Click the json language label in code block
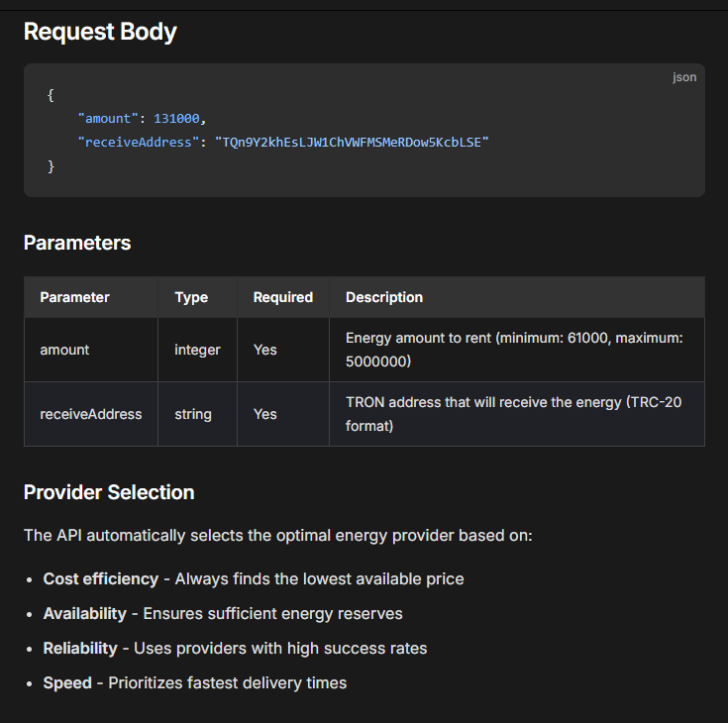This screenshot has height=723, width=728. coord(684,77)
